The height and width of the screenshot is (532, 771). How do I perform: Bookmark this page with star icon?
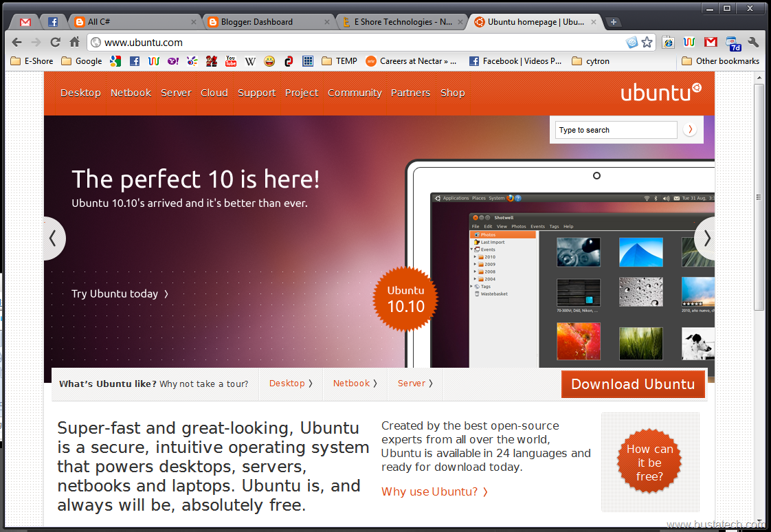click(x=647, y=43)
